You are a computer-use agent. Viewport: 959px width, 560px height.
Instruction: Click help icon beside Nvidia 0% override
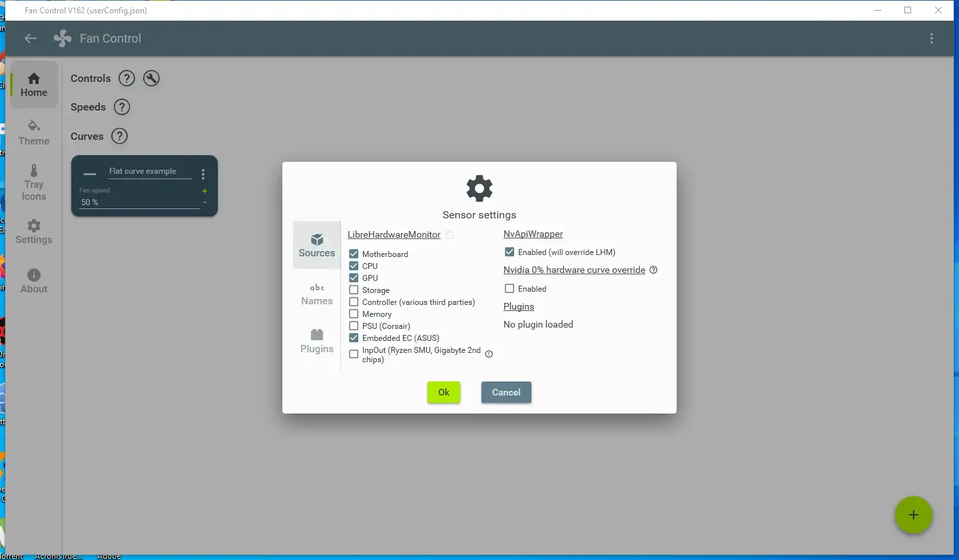(653, 270)
